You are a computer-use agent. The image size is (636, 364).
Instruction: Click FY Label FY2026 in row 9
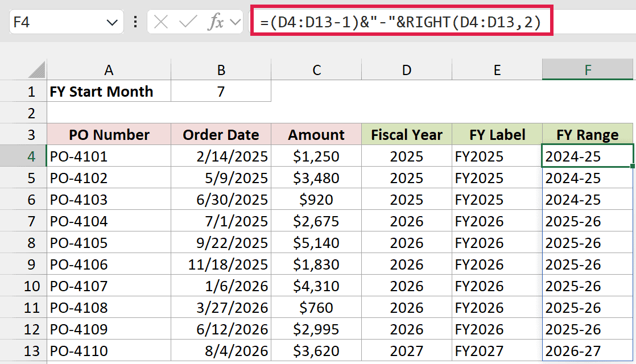pos(497,264)
